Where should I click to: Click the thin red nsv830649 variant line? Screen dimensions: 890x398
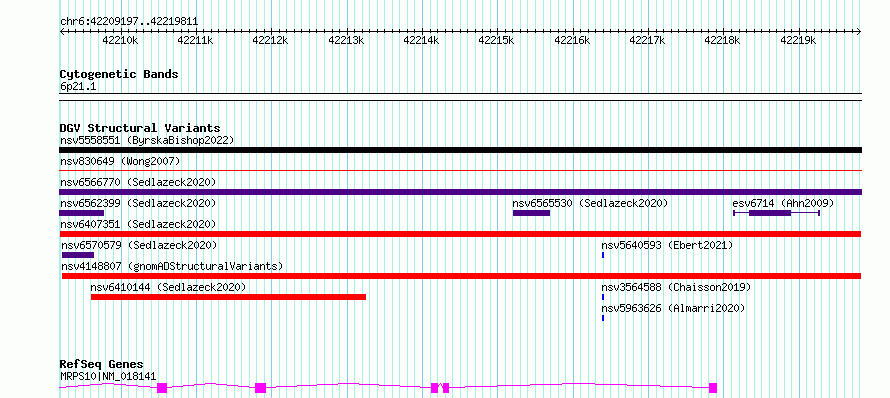[460, 170]
